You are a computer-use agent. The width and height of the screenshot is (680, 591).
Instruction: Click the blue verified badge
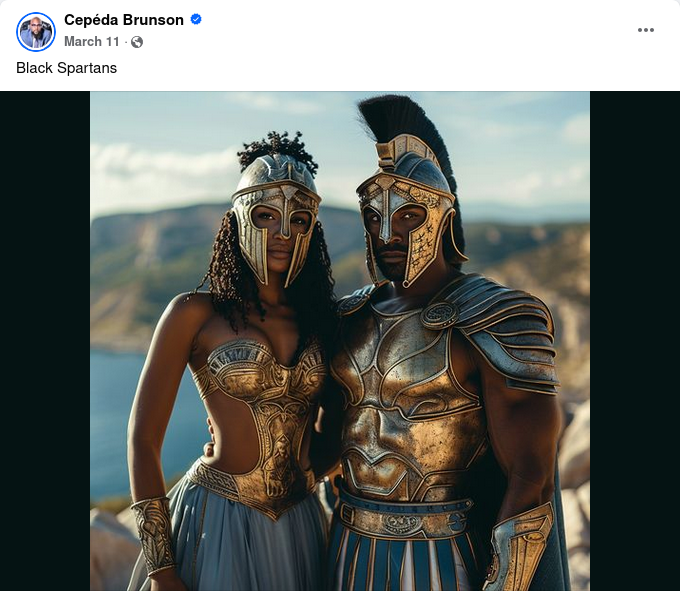pyautogui.click(x=196, y=20)
